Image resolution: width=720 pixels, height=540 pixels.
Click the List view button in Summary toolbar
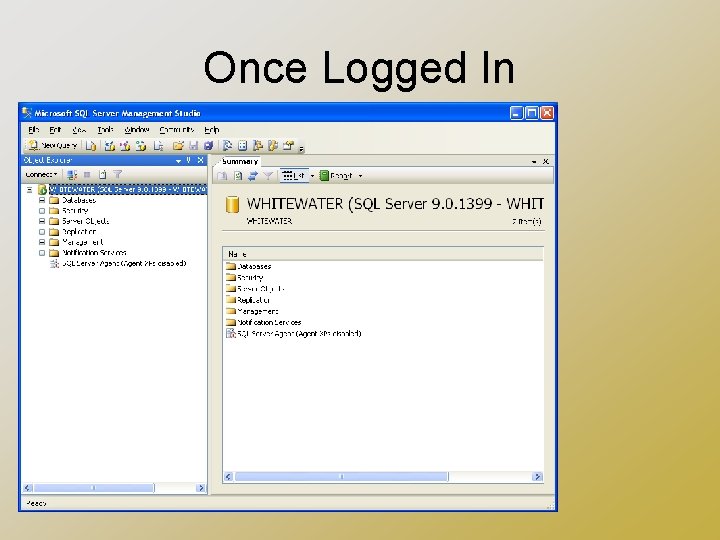coord(294,176)
